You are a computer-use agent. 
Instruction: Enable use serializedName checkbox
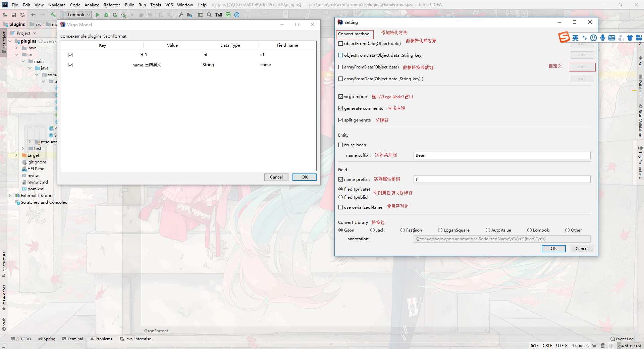click(x=340, y=207)
